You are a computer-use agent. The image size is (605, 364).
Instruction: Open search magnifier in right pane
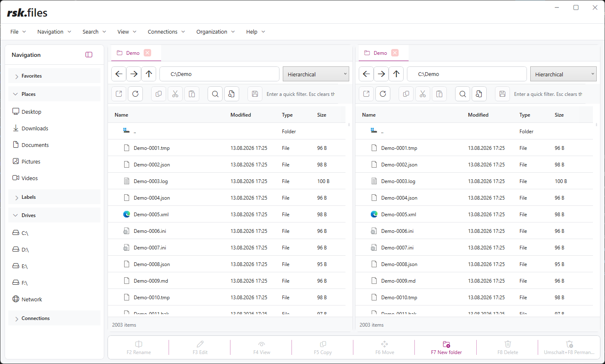(x=463, y=94)
